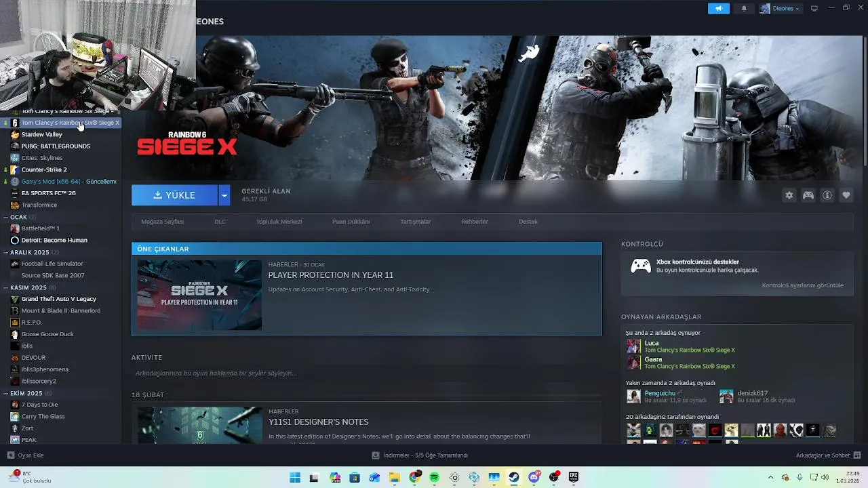Open the Dieones account dropdown
The width and height of the screenshot is (868, 488).
781,8
